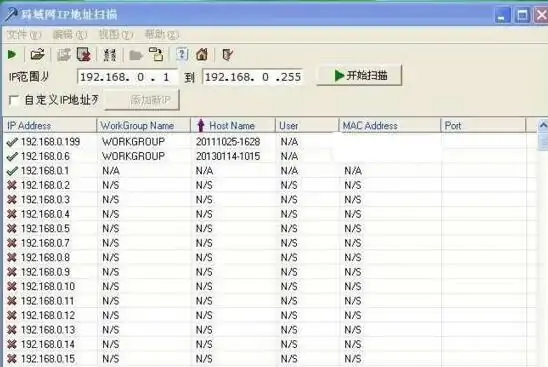
Task: Select row 192.168.0.11
Action: (270, 301)
